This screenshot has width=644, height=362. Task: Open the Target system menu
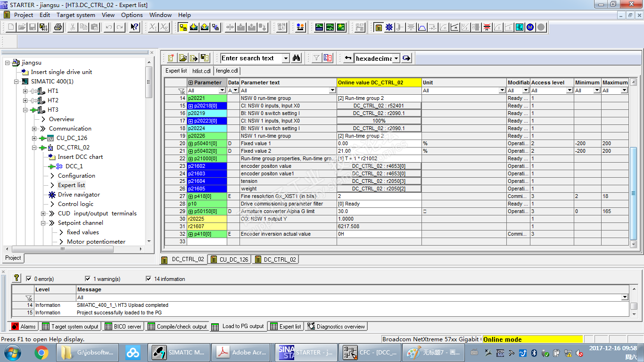click(x=75, y=15)
